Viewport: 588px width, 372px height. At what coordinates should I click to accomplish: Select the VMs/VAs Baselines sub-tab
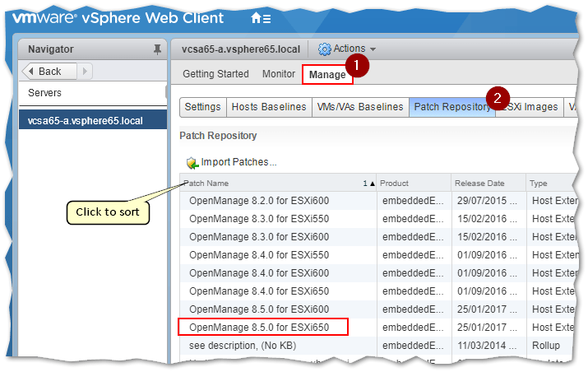click(x=360, y=107)
